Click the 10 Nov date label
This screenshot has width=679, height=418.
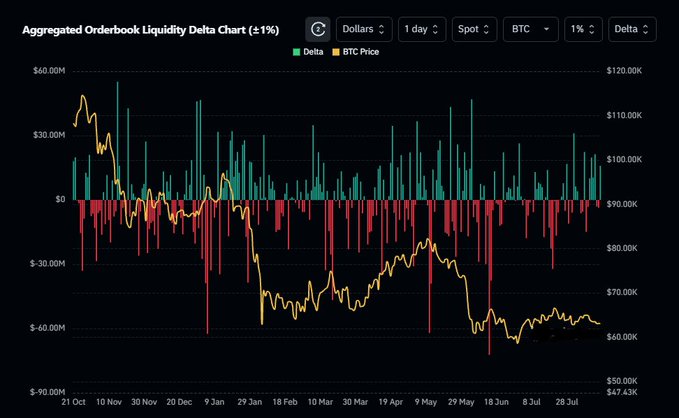click(109, 402)
